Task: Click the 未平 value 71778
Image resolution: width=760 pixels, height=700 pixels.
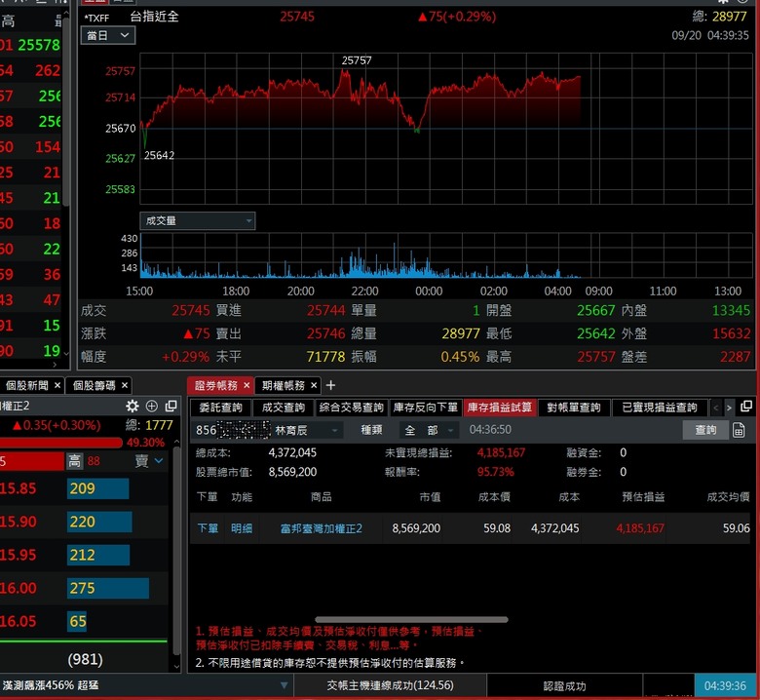Action: click(x=325, y=357)
